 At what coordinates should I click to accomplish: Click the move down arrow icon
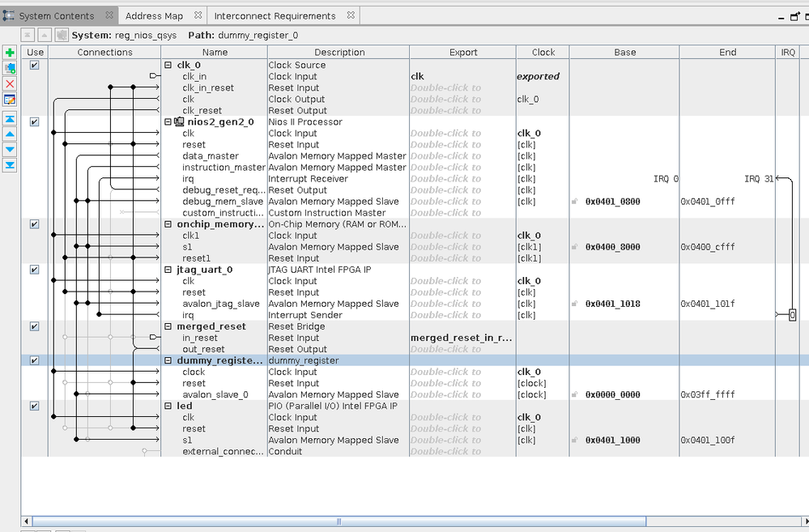pyautogui.click(x=10, y=149)
